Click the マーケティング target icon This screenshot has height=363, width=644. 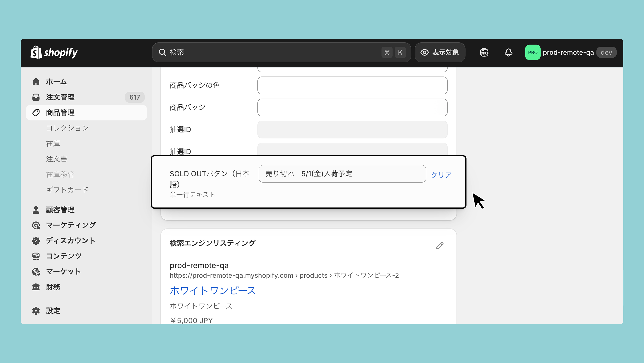coord(36,225)
